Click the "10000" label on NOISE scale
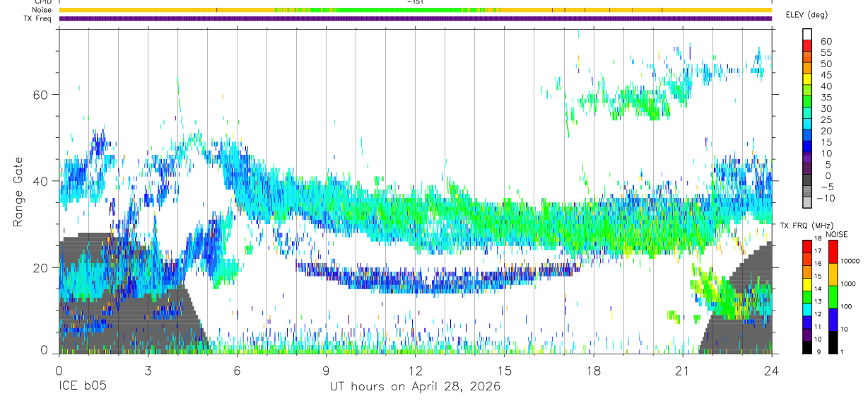The image size is (868, 401). click(x=850, y=261)
